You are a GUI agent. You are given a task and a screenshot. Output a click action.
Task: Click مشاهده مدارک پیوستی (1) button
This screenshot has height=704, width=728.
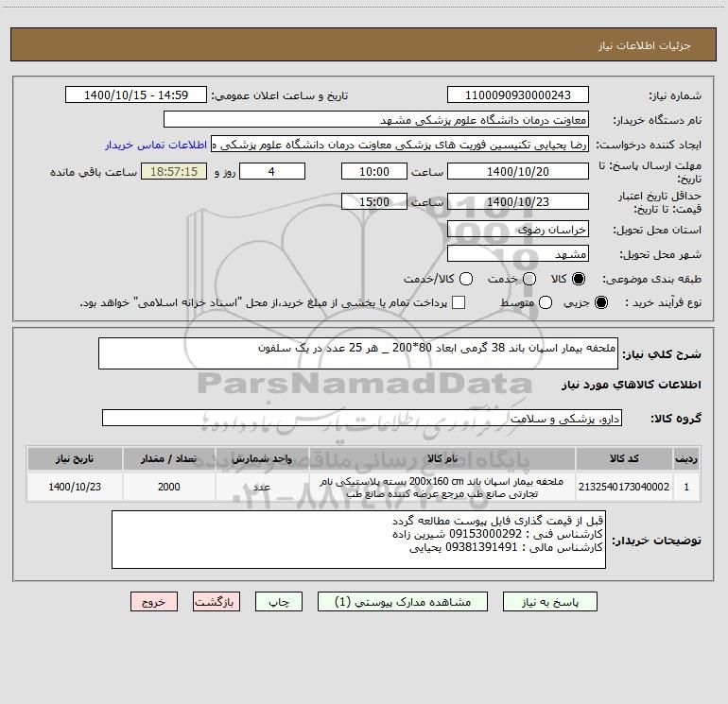403,602
